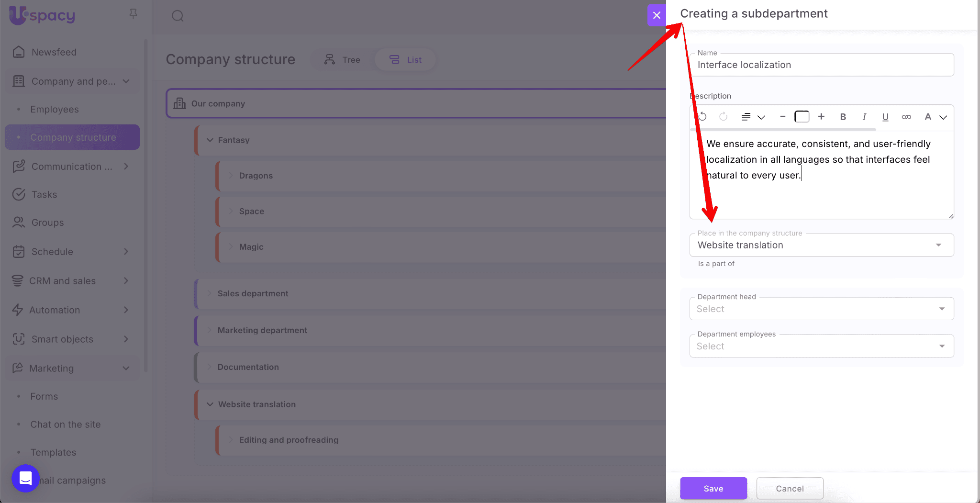Open the Department head select dropdown

[821, 309]
